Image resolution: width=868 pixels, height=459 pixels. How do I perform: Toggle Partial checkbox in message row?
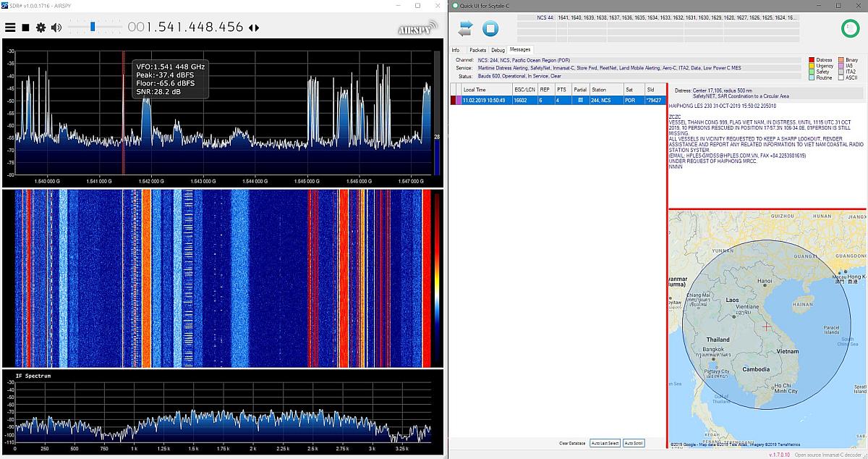click(580, 100)
